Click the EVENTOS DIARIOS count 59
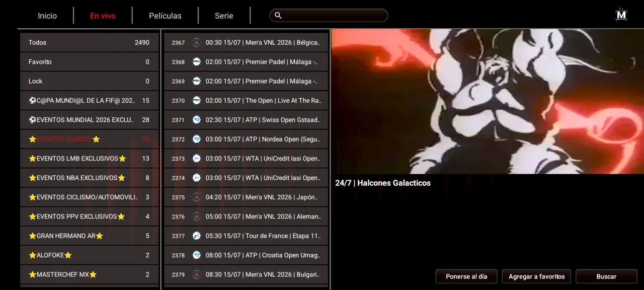 (x=145, y=139)
